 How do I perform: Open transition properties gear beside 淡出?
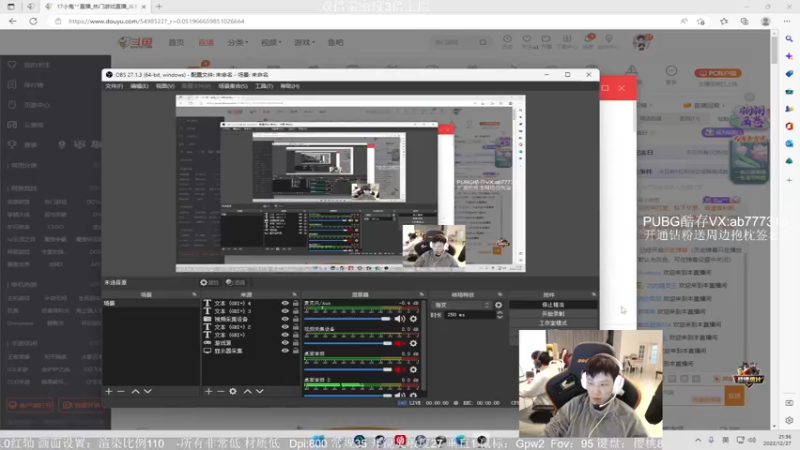pyautogui.click(x=498, y=305)
